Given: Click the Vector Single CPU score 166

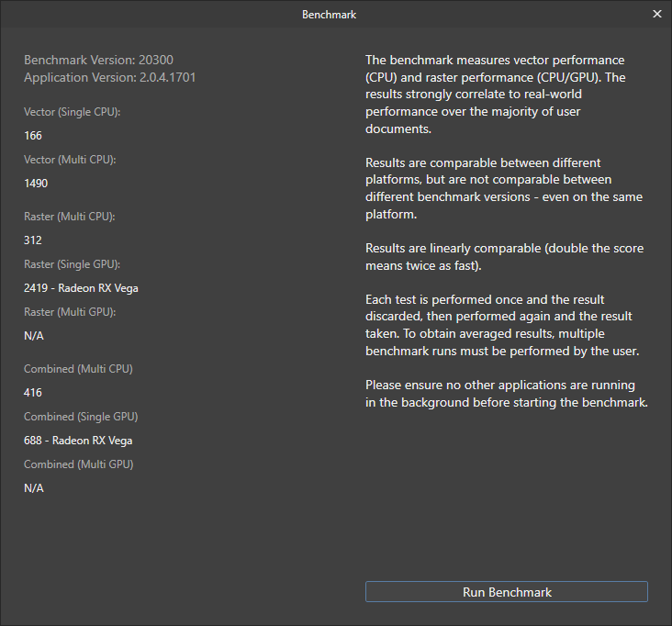Looking at the screenshot, I should [33, 136].
